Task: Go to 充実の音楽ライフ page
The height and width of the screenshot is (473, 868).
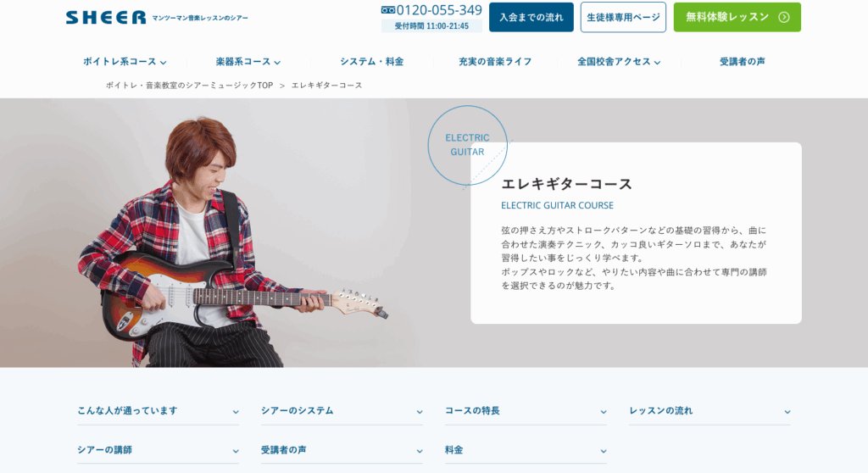Action: tap(495, 62)
